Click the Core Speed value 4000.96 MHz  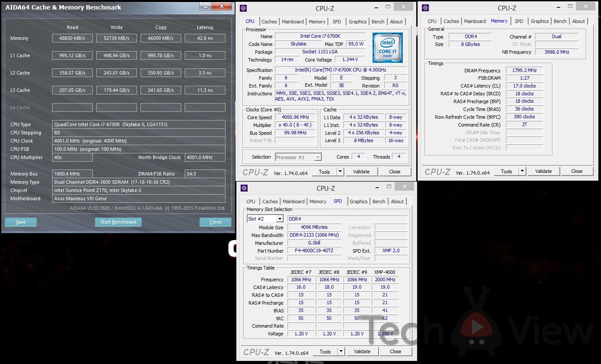[x=296, y=117]
